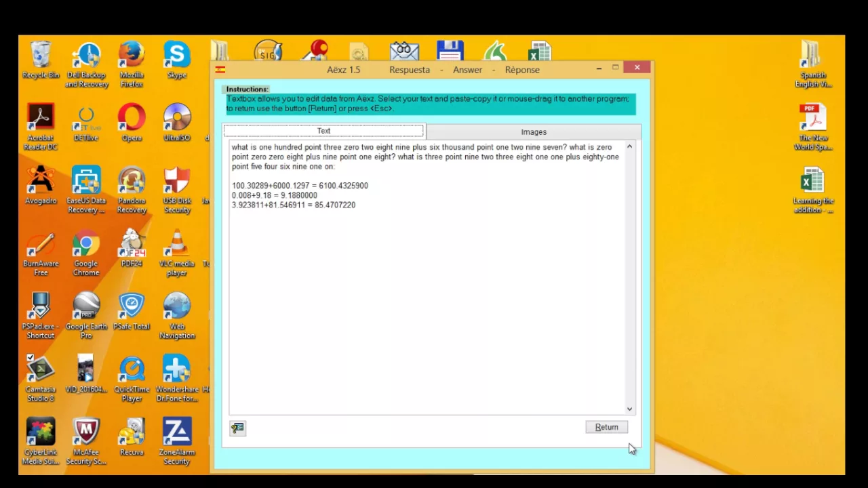Select the PSafe Total icon
The image size is (868, 488).
[x=132, y=311]
